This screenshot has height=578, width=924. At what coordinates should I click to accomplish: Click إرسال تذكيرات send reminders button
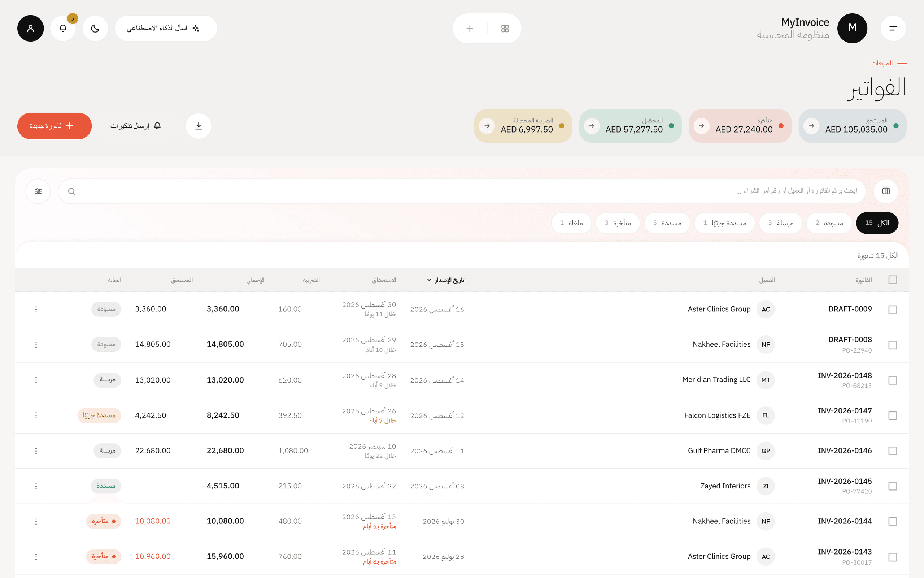click(x=136, y=126)
